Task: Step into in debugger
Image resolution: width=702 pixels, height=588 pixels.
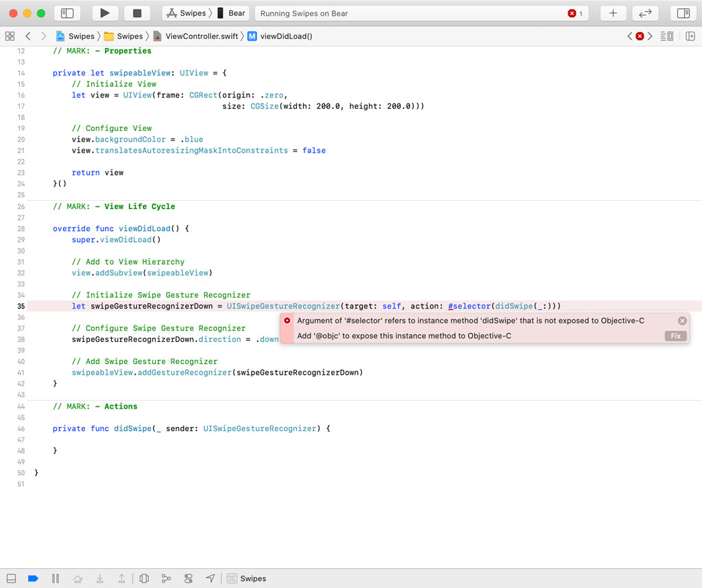Action: coord(100,578)
